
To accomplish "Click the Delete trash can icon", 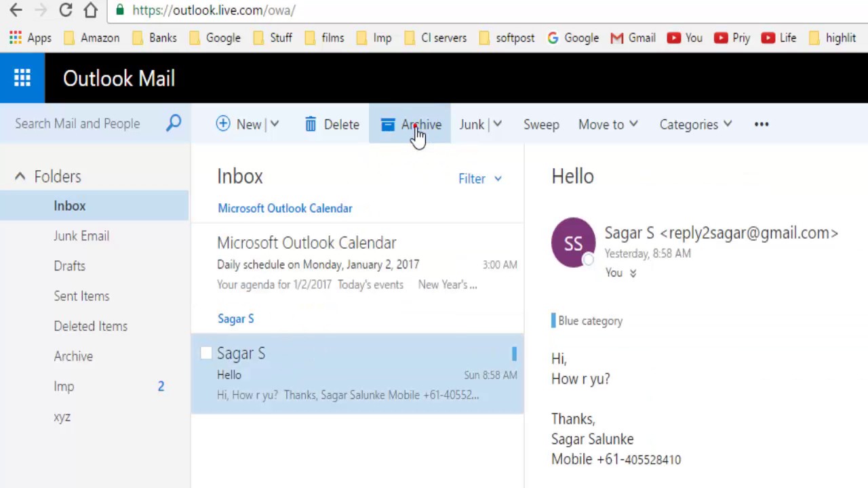I will pos(311,124).
